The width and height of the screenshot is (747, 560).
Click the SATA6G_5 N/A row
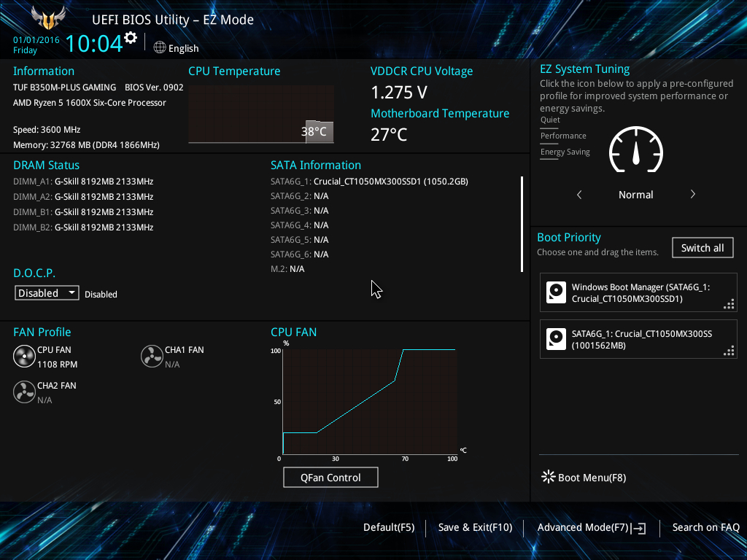tap(300, 239)
